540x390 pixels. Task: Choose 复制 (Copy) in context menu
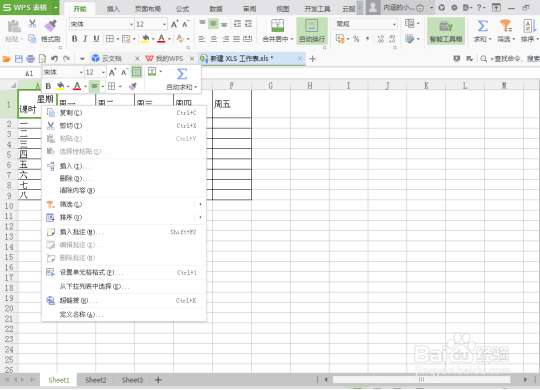click(124, 113)
